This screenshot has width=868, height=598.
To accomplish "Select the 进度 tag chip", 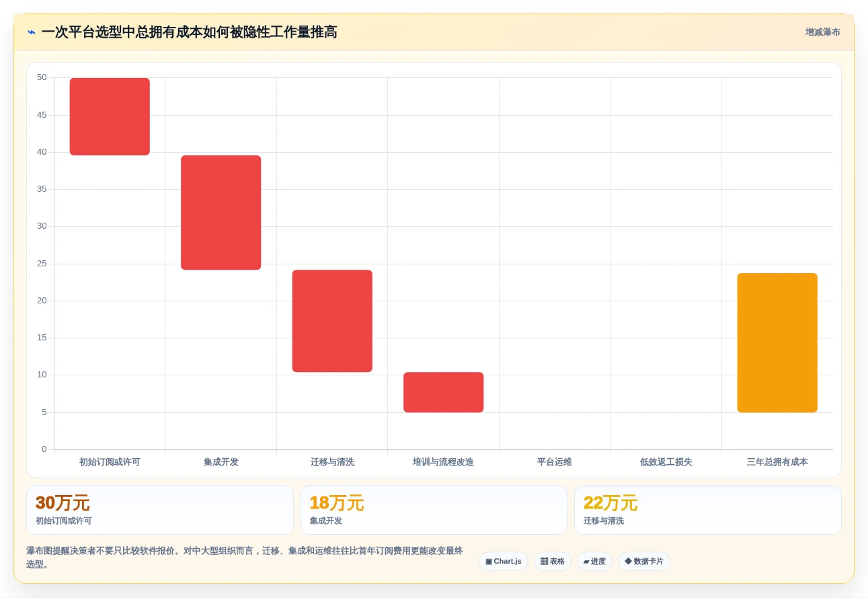I will [594, 562].
